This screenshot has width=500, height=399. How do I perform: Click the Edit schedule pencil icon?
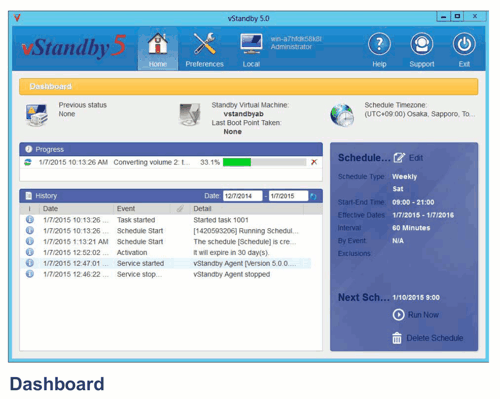(x=399, y=158)
